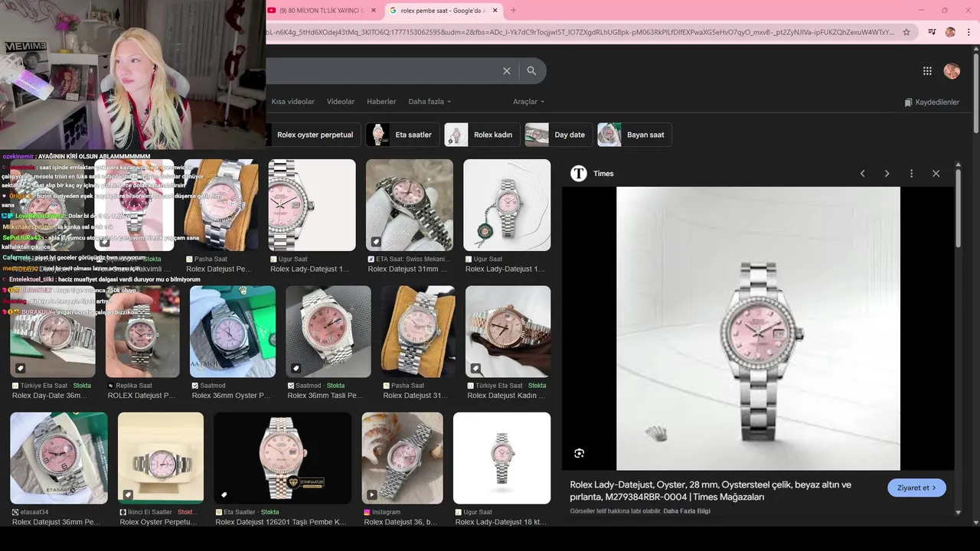
Task: Go to previous image in preview panel
Action: pyautogui.click(x=862, y=174)
